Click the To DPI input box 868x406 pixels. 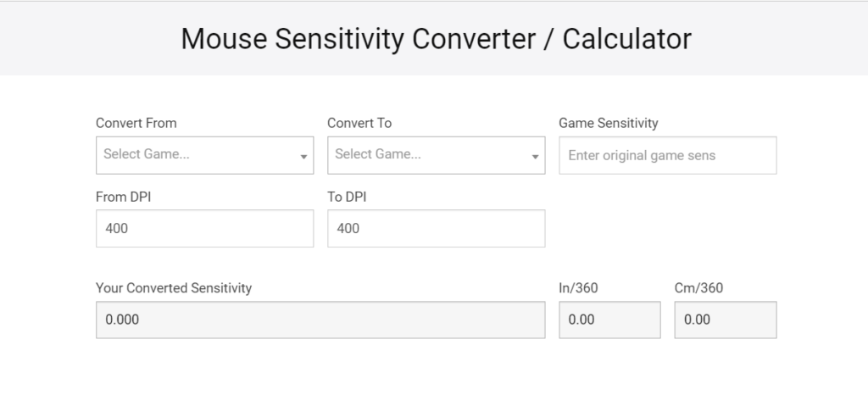coord(436,229)
